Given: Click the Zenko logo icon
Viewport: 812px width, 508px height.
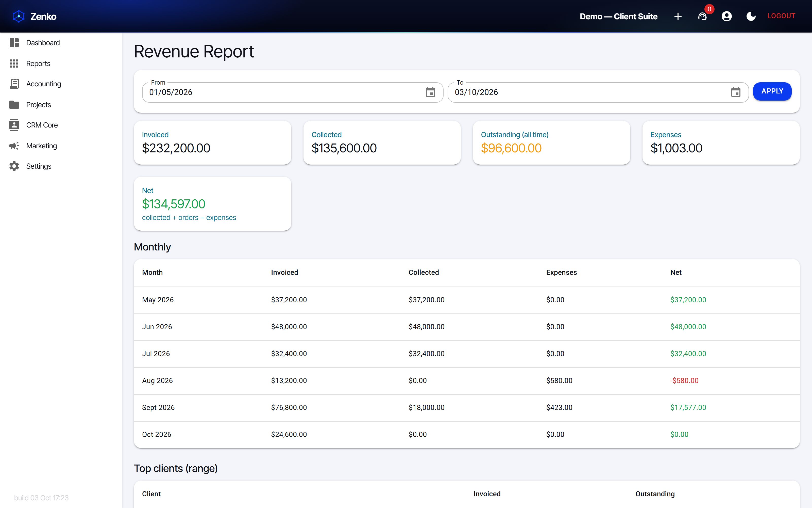Looking at the screenshot, I should point(19,16).
